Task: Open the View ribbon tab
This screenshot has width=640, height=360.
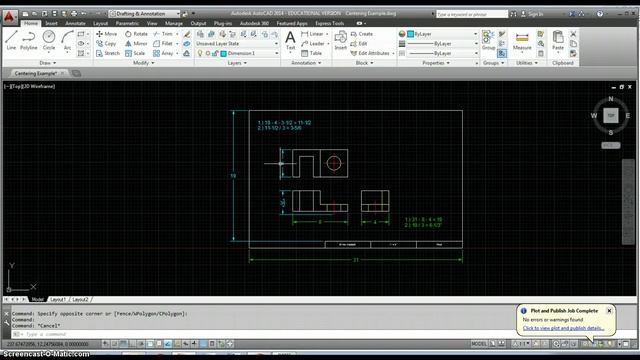Action: [152, 23]
